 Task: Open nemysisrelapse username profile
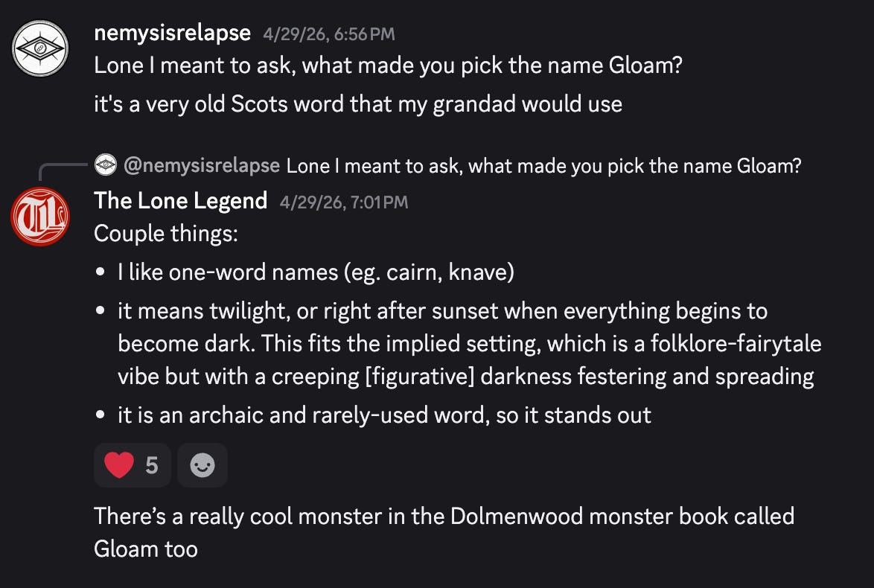coord(172,33)
